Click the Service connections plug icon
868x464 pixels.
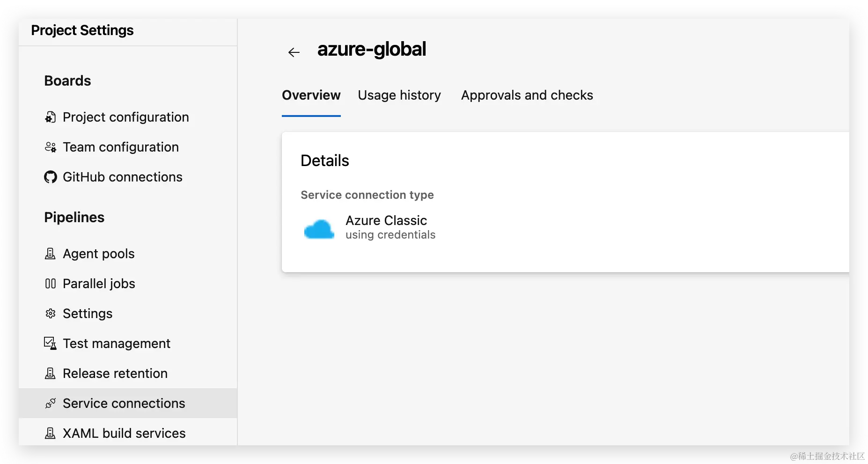click(x=51, y=403)
